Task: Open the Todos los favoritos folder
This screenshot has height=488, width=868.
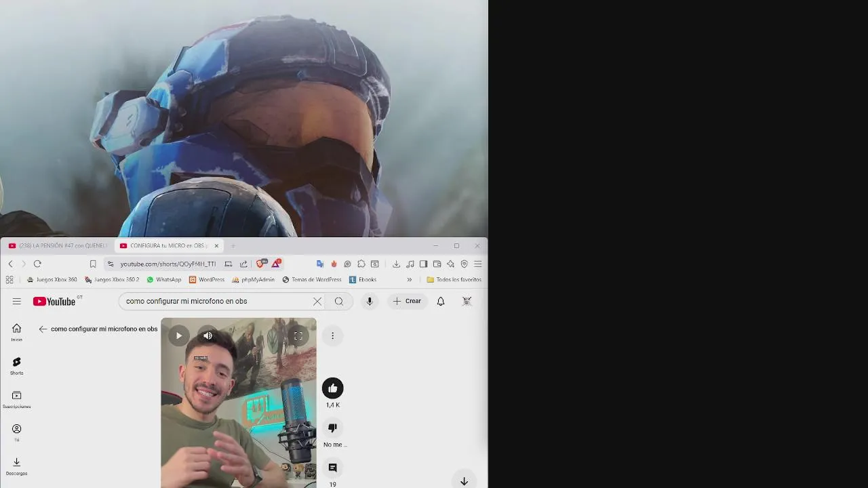Action: 454,279
